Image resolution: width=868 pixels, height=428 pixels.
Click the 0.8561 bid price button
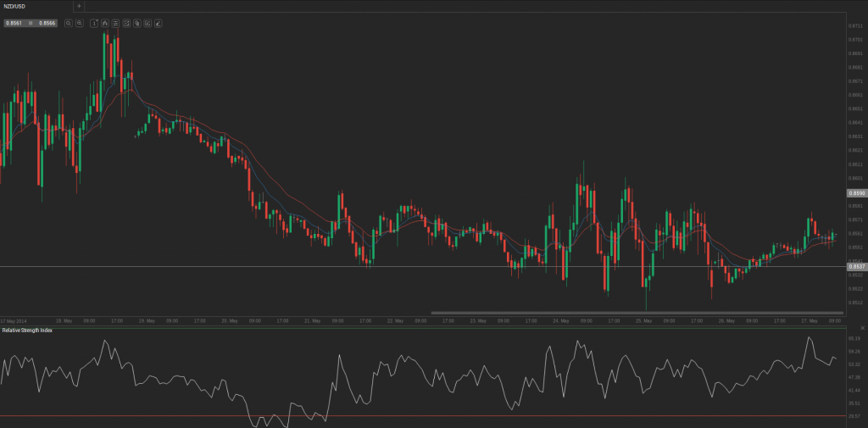14,23
